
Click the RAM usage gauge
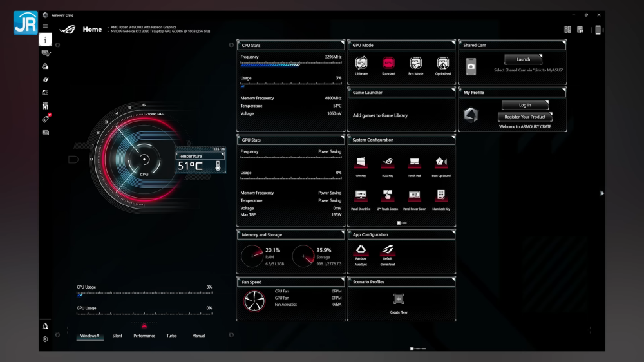point(252,256)
